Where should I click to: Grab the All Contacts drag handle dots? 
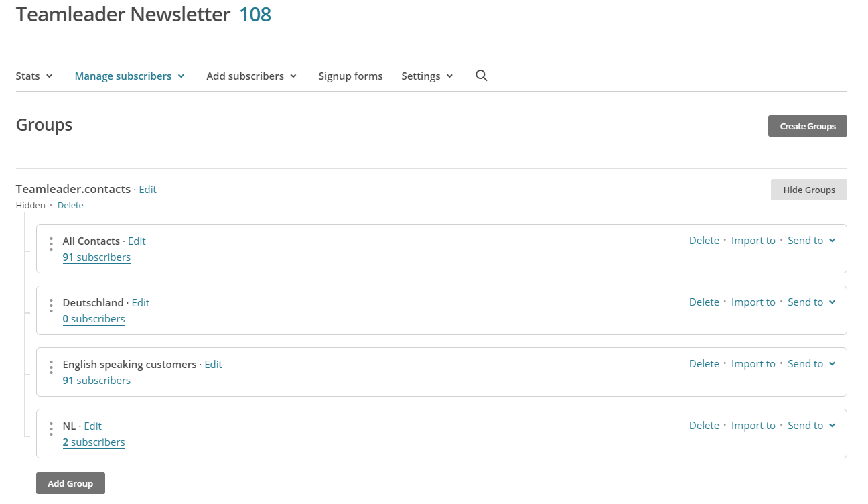click(x=51, y=244)
